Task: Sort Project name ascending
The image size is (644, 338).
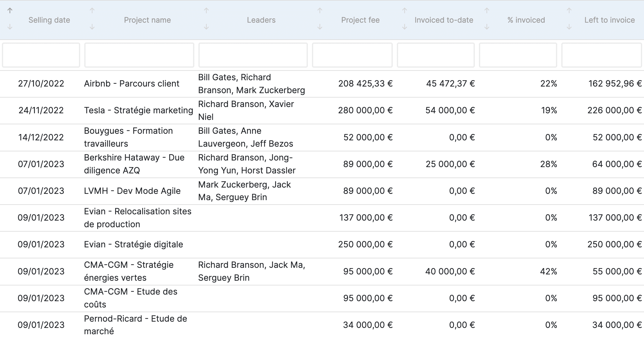Action: point(92,10)
